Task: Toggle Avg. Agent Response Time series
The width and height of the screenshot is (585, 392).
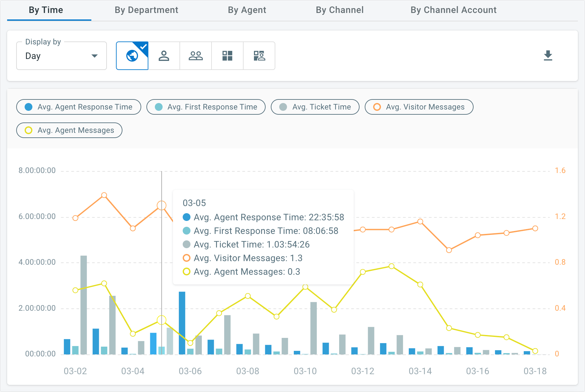Action: tap(79, 107)
